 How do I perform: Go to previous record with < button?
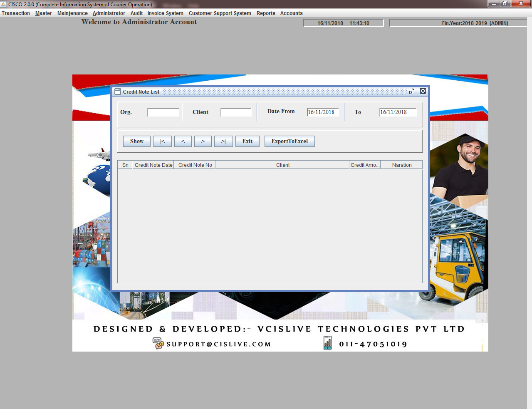(183, 141)
